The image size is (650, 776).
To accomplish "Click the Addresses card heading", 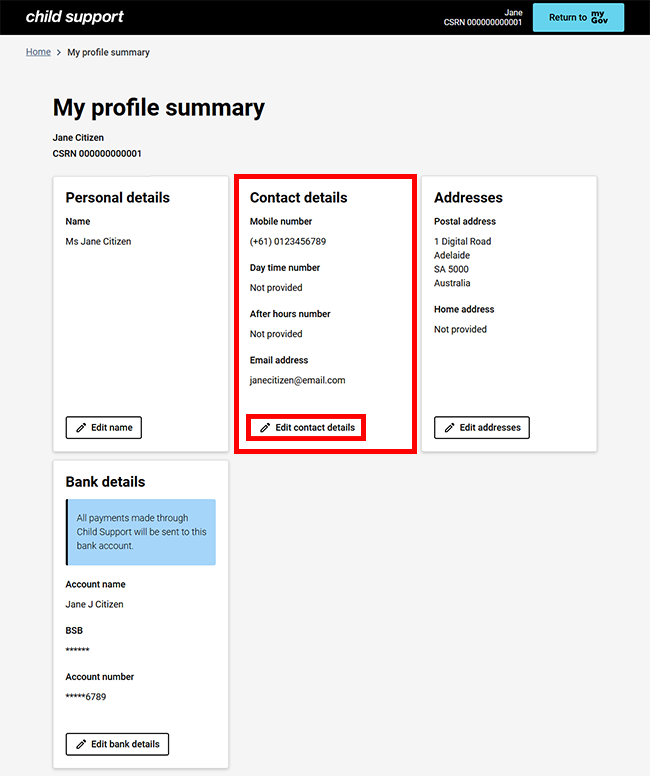I will 468,198.
